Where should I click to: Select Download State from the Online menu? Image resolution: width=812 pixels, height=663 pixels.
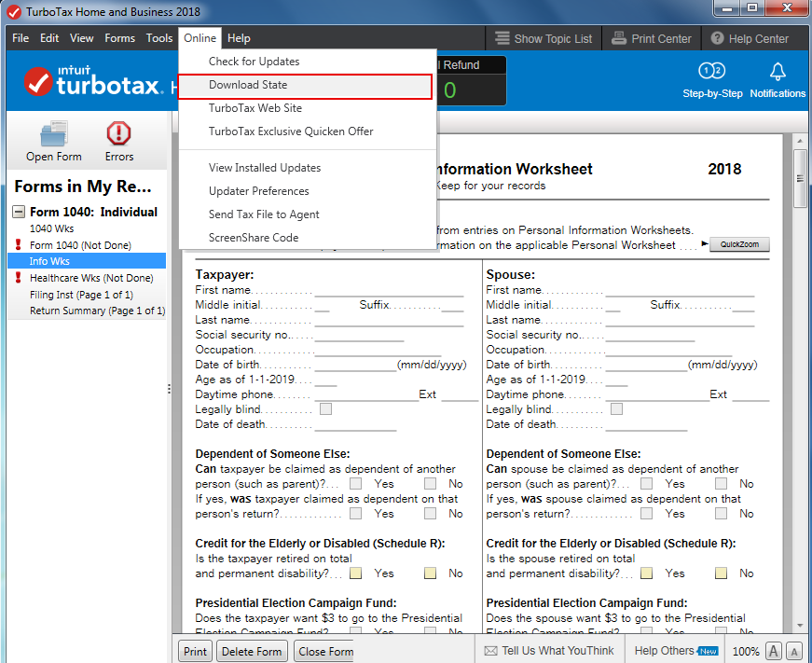[248, 83]
